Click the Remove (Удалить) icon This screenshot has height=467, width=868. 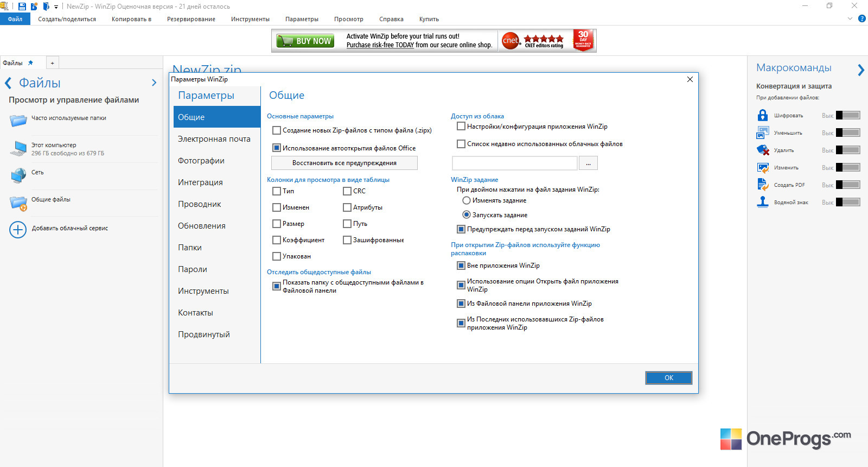pos(763,150)
